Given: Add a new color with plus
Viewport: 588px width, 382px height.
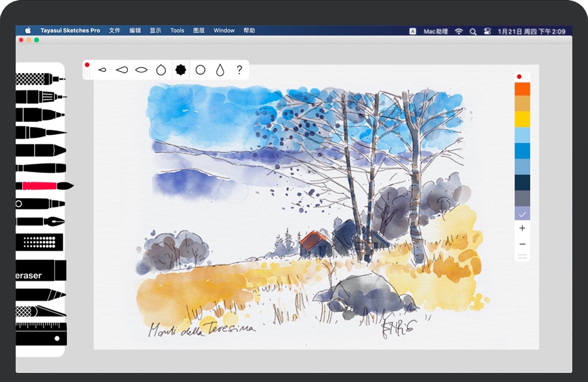Looking at the screenshot, I should pyautogui.click(x=522, y=228).
